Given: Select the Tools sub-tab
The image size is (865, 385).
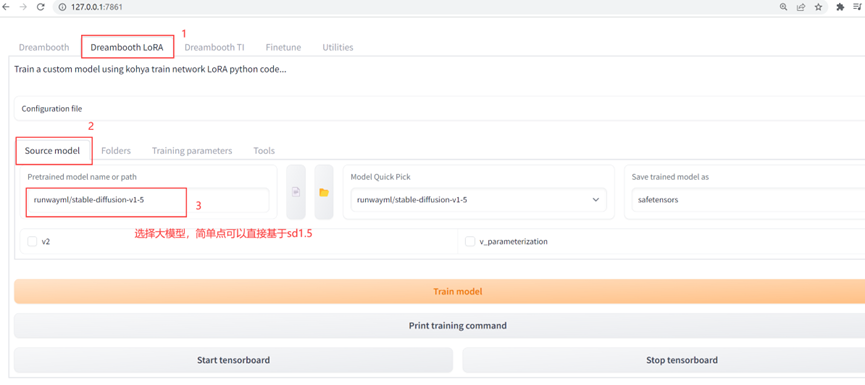Looking at the screenshot, I should point(264,151).
